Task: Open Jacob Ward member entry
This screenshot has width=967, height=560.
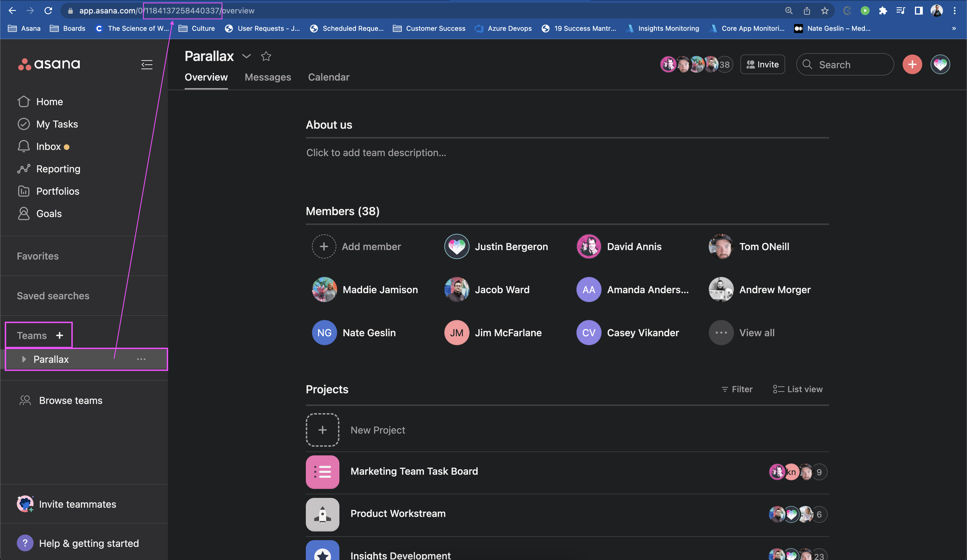Action: point(487,290)
